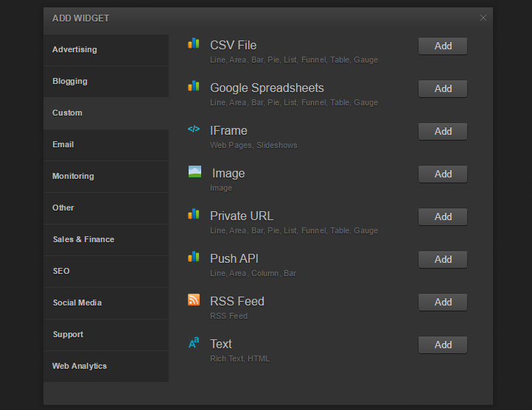
Task: Click the CSV File bar chart icon
Action: click(193, 43)
